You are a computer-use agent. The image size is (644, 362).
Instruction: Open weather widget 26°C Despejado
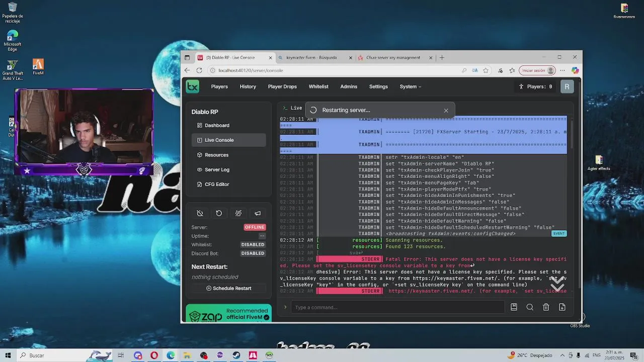pyautogui.click(x=530, y=355)
